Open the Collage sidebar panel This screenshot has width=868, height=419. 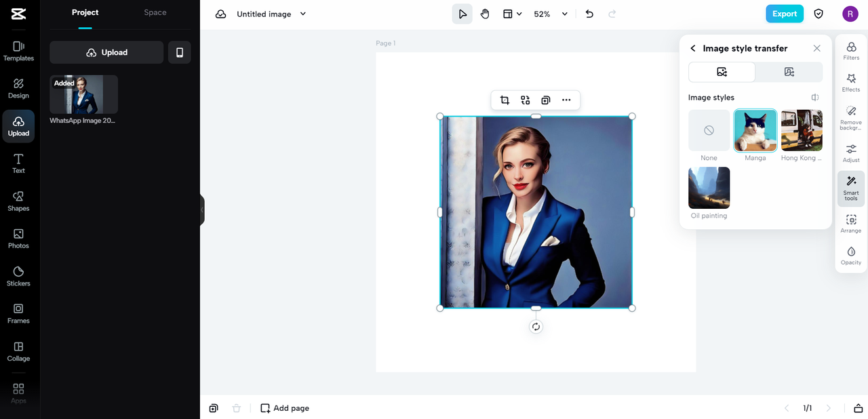pyautogui.click(x=18, y=351)
